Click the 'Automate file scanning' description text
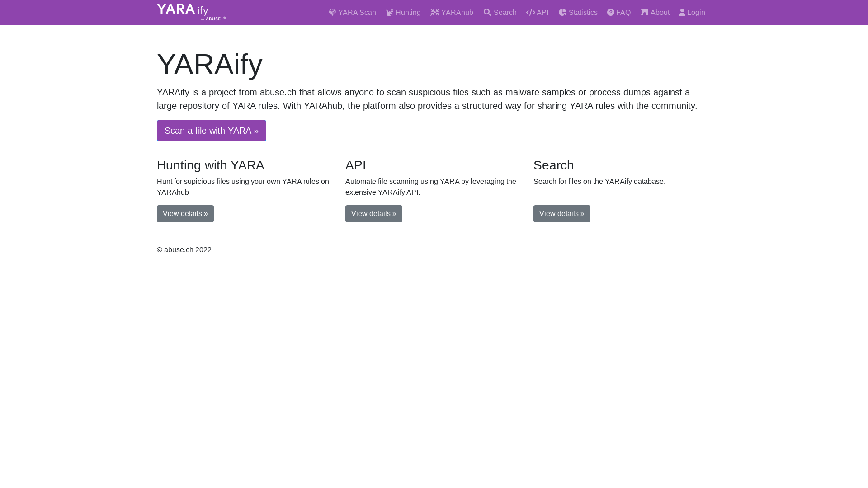The width and height of the screenshot is (868, 488). pyautogui.click(x=431, y=187)
